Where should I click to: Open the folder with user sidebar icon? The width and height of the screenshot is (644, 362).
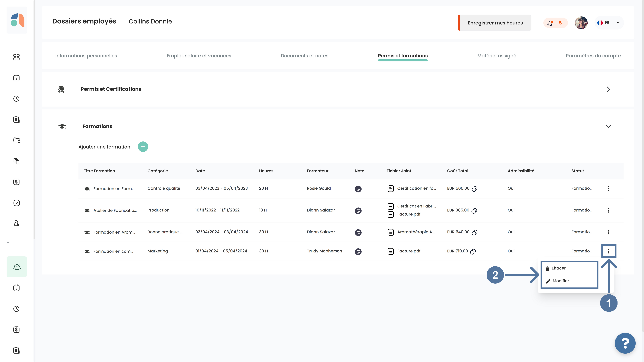17,140
